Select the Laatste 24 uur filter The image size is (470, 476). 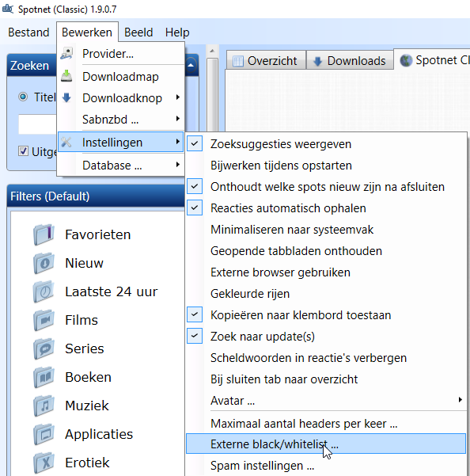(x=112, y=291)
